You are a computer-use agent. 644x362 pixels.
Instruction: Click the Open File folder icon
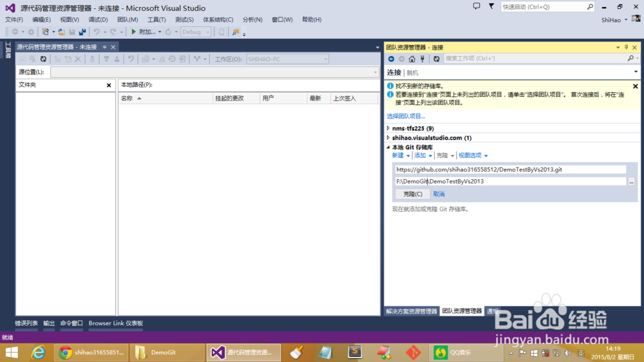61,32
